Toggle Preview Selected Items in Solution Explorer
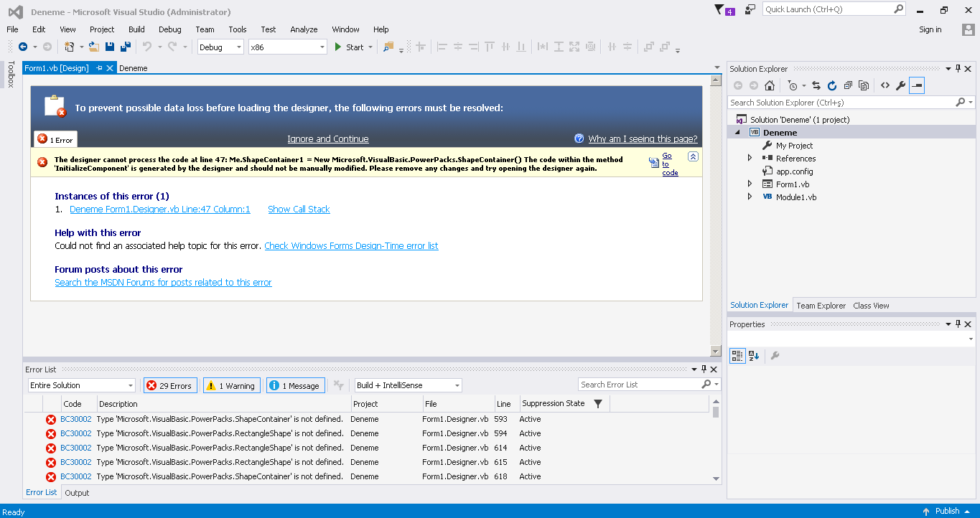980x518 pixels. [917, 85]
